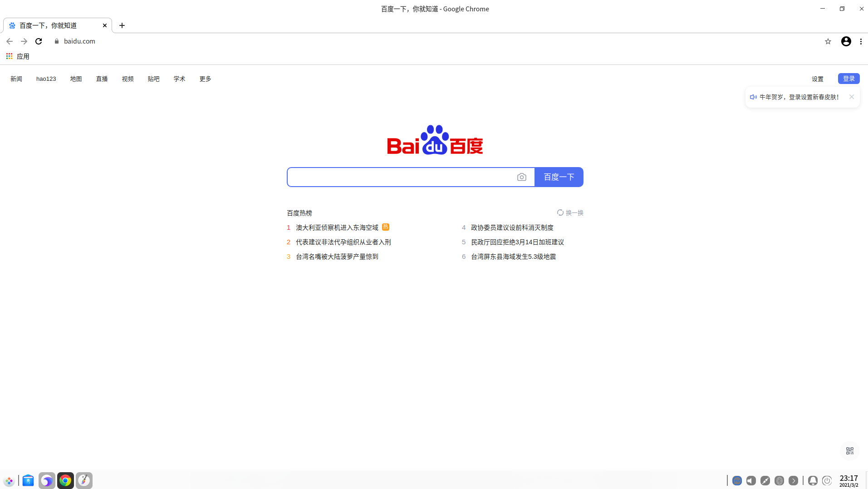Dismiss the 牛年贺岁 notification popup
The height and width of the screenshot is (489, 868).
[x=852, y=97]
